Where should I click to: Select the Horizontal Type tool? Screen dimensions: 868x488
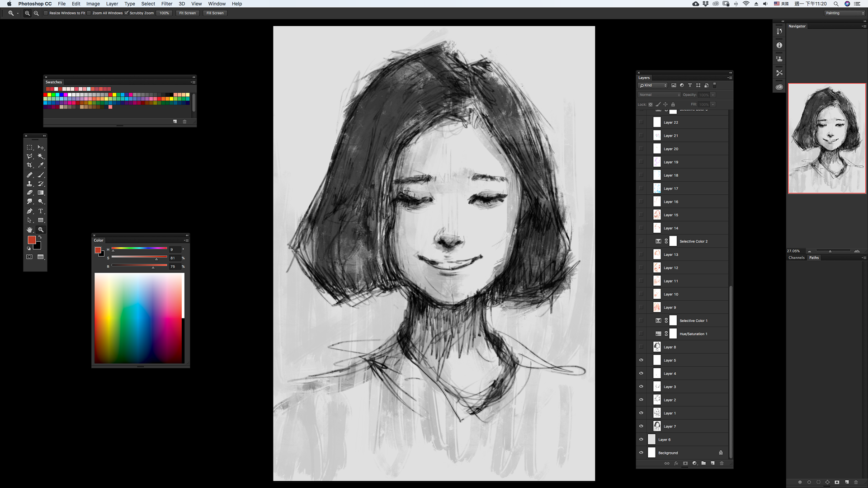pyautogui.click(x=41, y=211)
